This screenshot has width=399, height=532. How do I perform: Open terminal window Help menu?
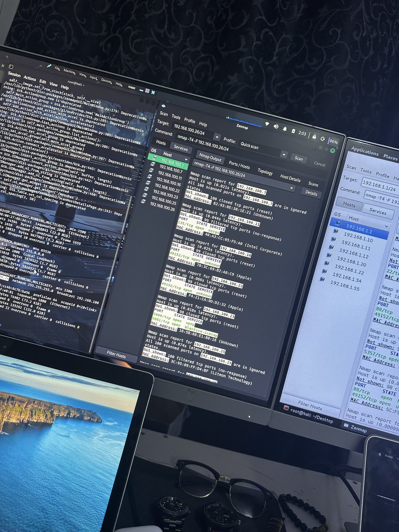[65, 87]
